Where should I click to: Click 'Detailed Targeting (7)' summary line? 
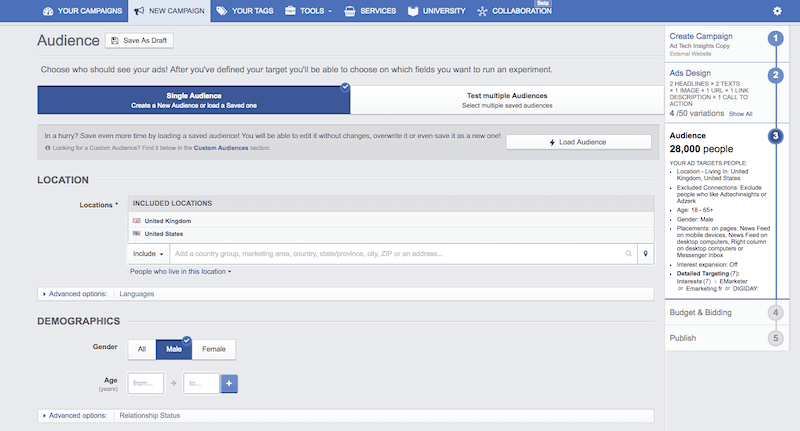708,273
